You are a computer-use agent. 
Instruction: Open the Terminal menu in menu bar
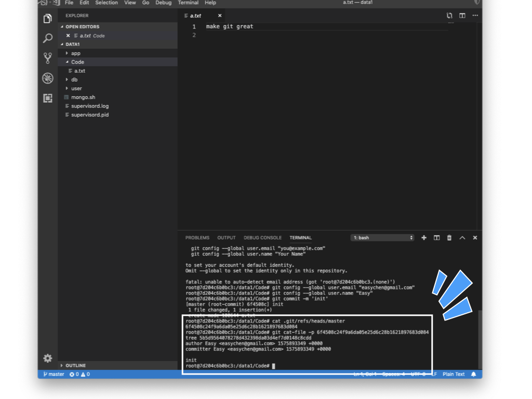[x=188, y=3]
